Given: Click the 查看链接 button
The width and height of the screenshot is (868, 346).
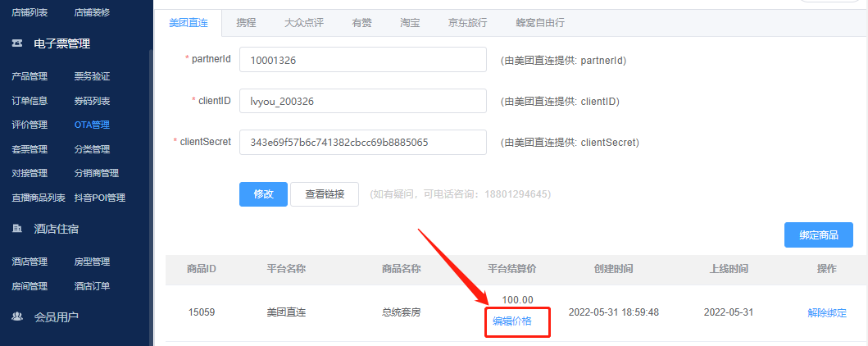Looking at the screenshot, I should point(324,194).
